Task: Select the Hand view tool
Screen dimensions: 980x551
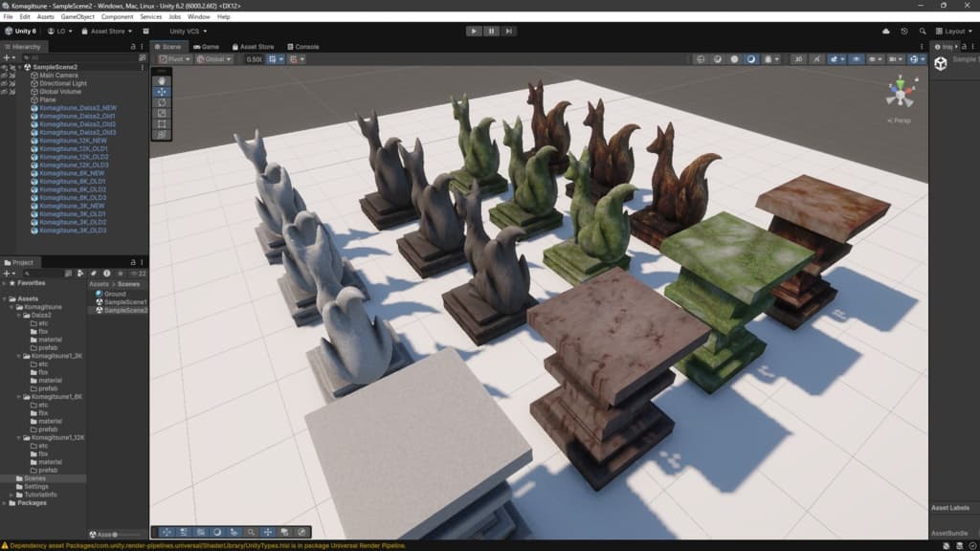Action: point(162,81)
